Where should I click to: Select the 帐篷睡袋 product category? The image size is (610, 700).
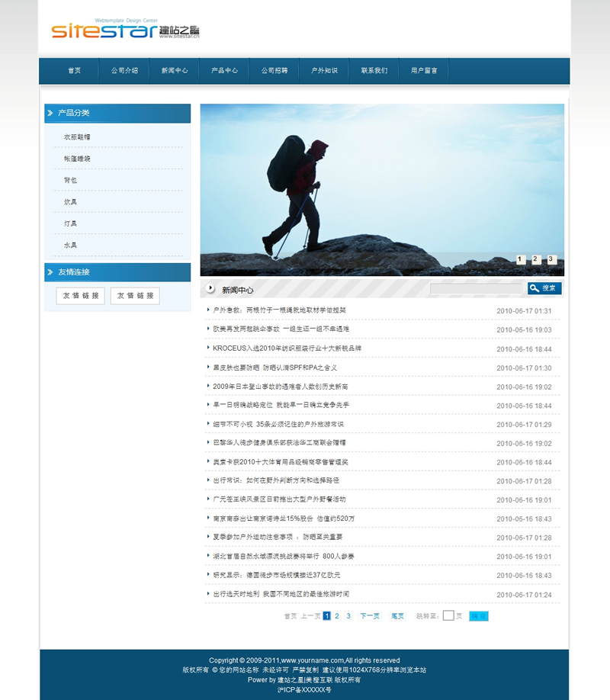[77, 159]
